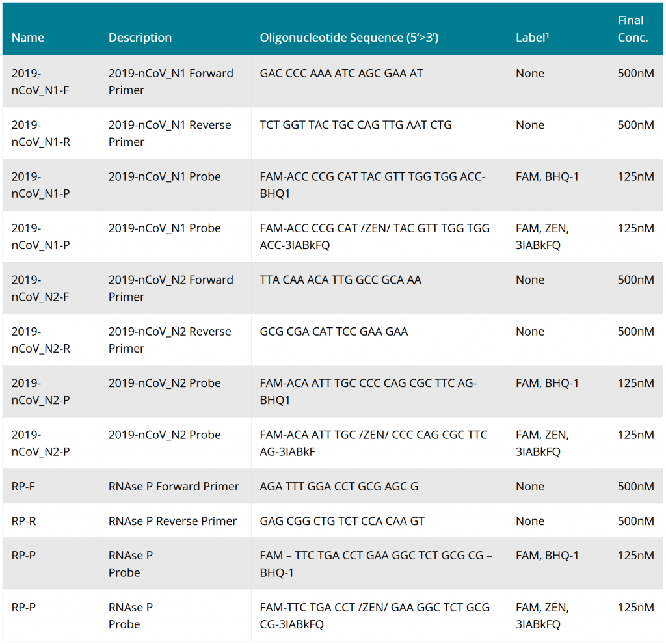Select the 2019-nCoV_N2 Forward Primer description
Screen dimensions: 666x644
[x=170, y=288]
